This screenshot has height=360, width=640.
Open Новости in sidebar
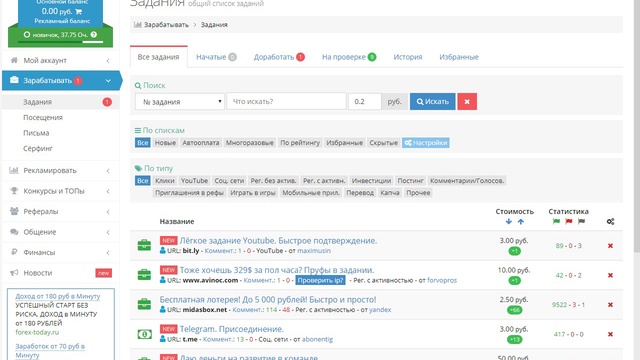[60, 273]
